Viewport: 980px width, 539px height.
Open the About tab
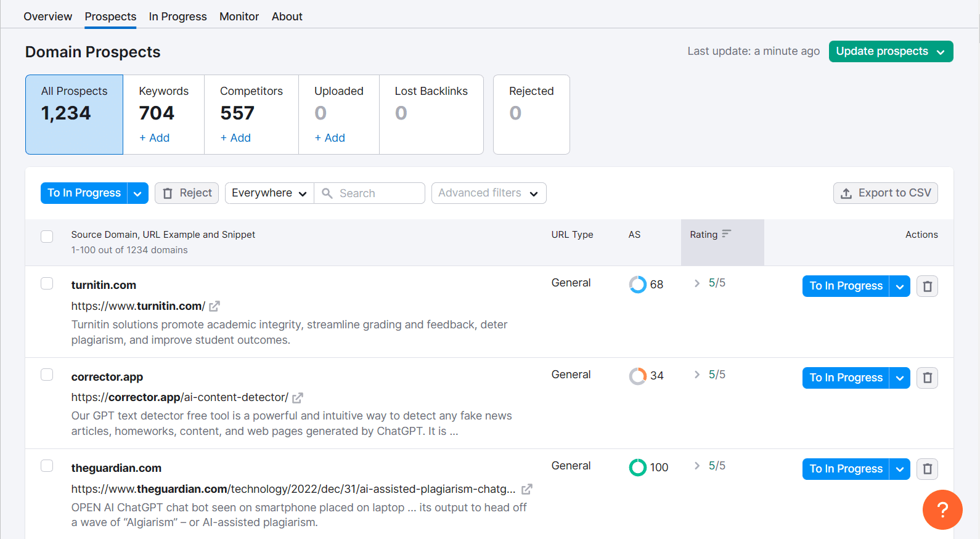pos(287,17)
